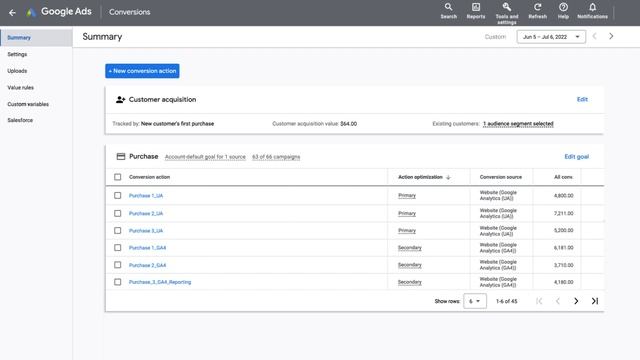Screen dimensions: 640x360
Task: Check the Purchase 2_UA row checkbox
Action: [118, 213]
